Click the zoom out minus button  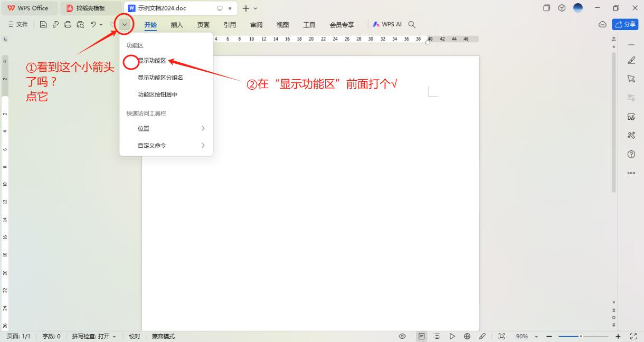click(x=549, y=336)
